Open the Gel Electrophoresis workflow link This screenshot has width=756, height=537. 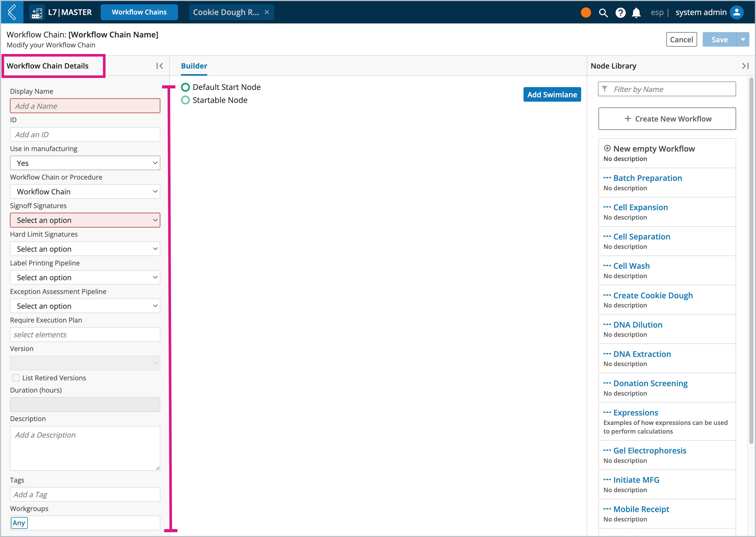pos(649,450)
